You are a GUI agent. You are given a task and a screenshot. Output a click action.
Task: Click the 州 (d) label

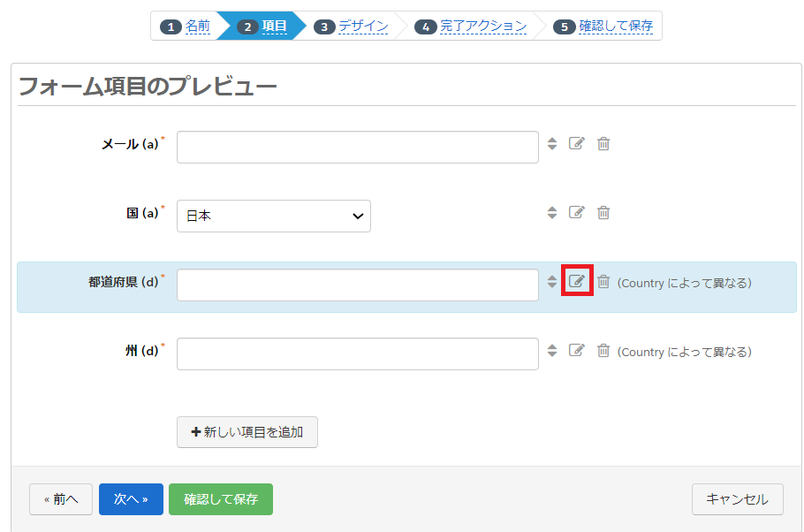point(142,350)
